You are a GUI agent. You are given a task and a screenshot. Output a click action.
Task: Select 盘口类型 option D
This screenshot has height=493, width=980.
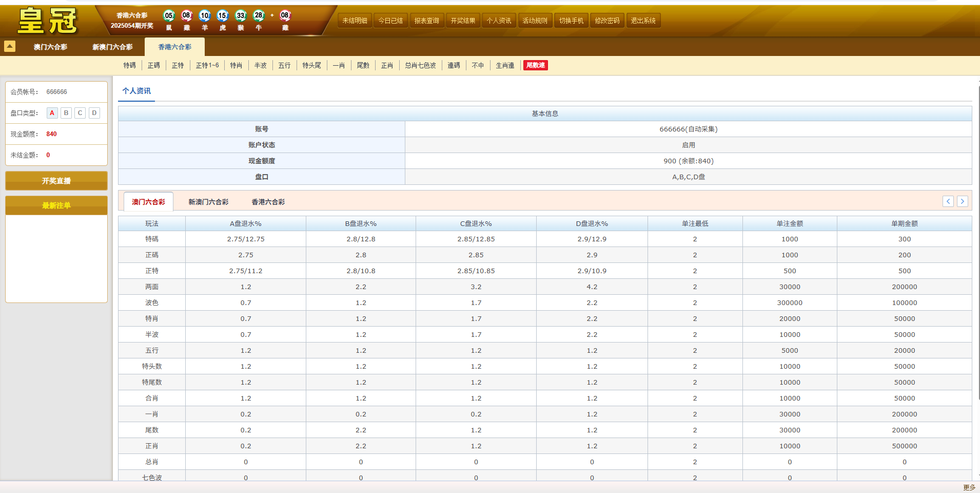94,112
